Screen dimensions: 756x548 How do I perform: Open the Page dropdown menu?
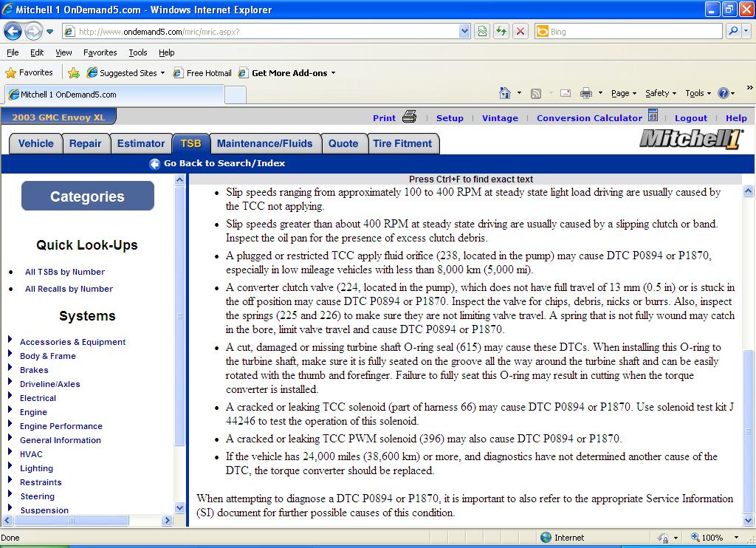click(623, 94)
